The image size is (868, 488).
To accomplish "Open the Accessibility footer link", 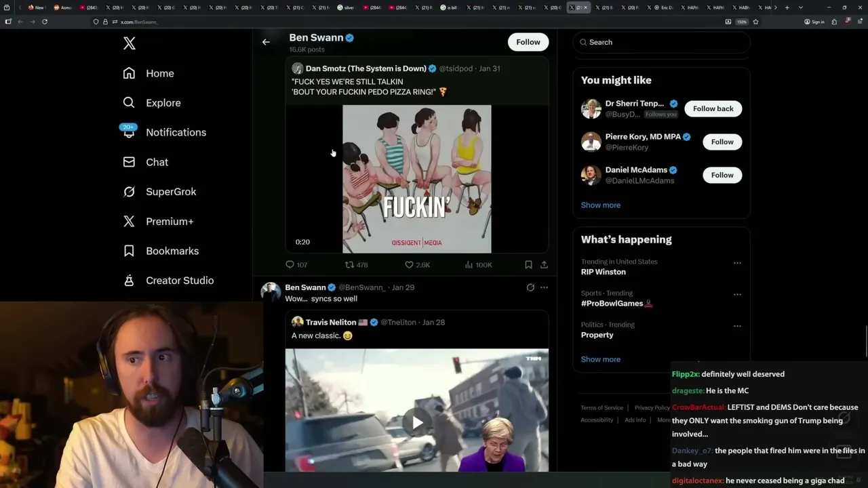I will coord(597,420).
